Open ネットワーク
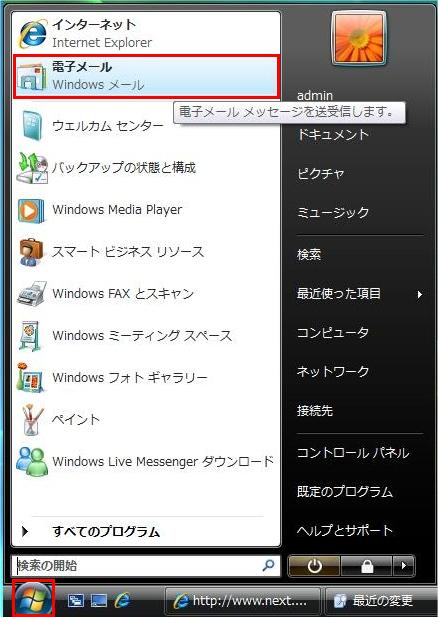 (333, 371)
